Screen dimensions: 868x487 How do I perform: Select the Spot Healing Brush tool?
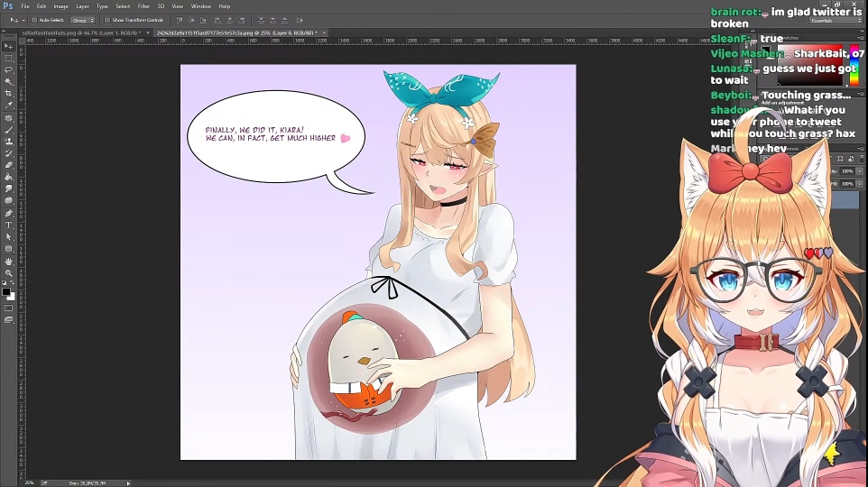click(x=8, y=118)
